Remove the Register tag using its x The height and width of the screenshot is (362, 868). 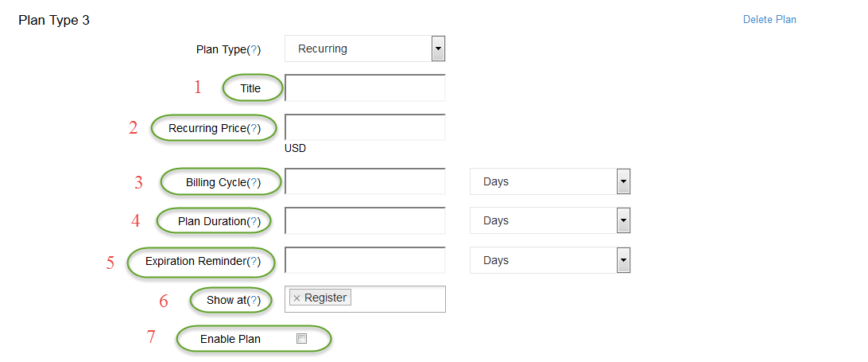(296, 298)
